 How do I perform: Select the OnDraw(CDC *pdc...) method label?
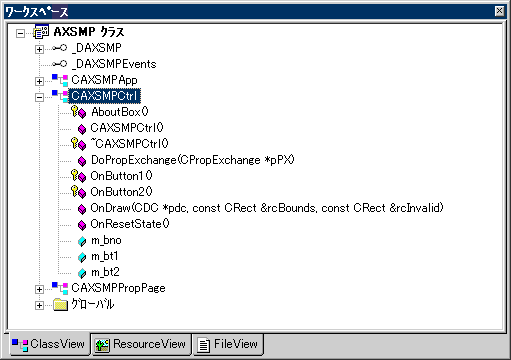pos(267,208)
